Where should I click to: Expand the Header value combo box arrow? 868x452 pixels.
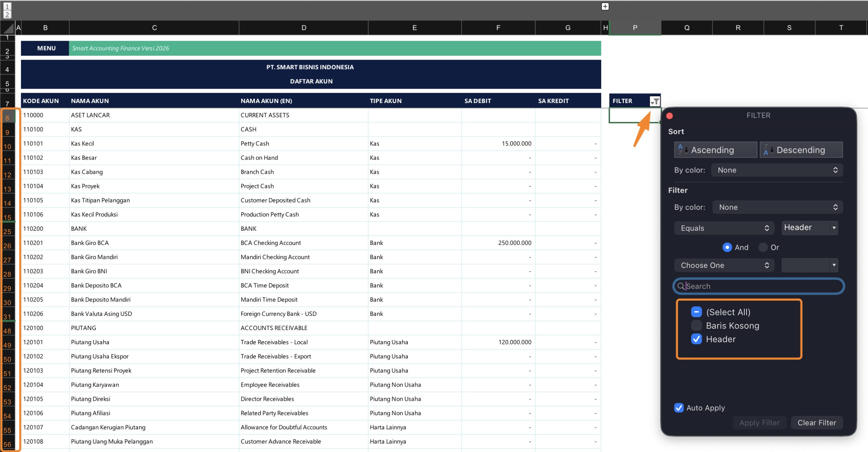tap(834, 228)
